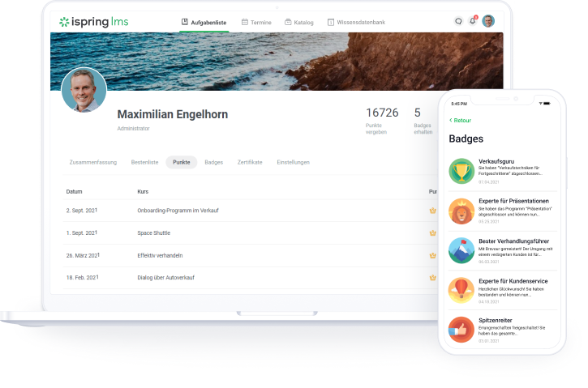The height and width of the screenshot is (388, 588).
Task: Tap the Verkaufsguru trophy badge icon
Action: 461,171
